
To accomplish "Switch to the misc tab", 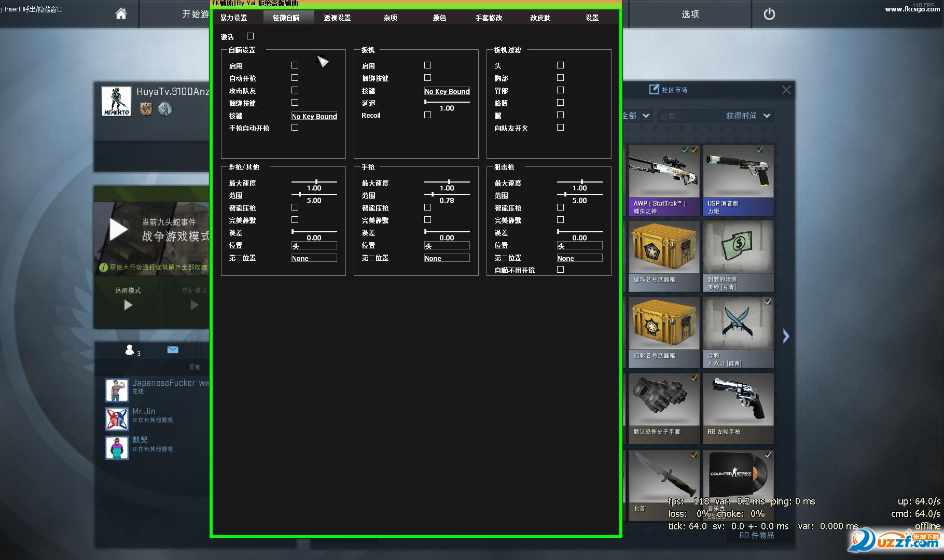I will [391, 18].
